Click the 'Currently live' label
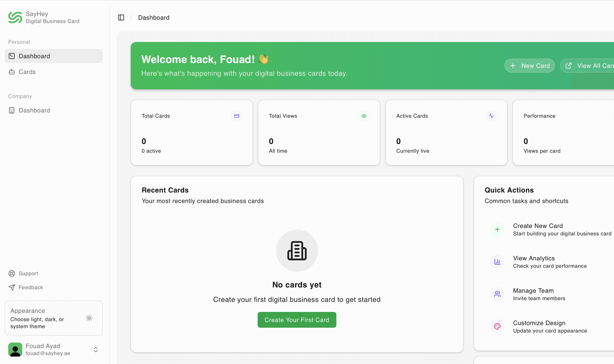The height and width of the screenshot is (364, 614). (x=413, y=151)
